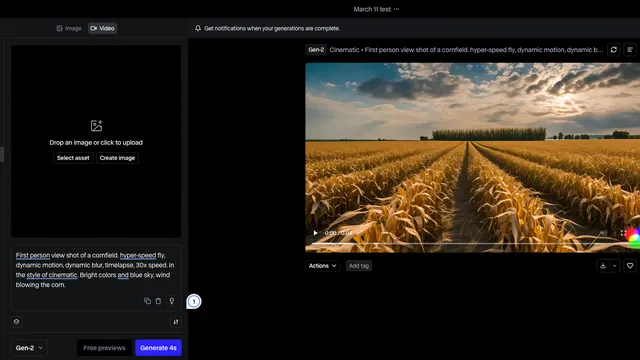Play the cornfield video
The image size is (640, 360).
pyautogui.click(x=315, y=233)
